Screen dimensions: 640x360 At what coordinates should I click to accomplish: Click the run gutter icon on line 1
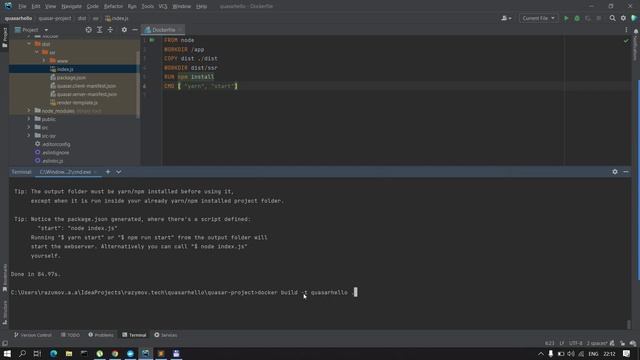click(152, 40)
